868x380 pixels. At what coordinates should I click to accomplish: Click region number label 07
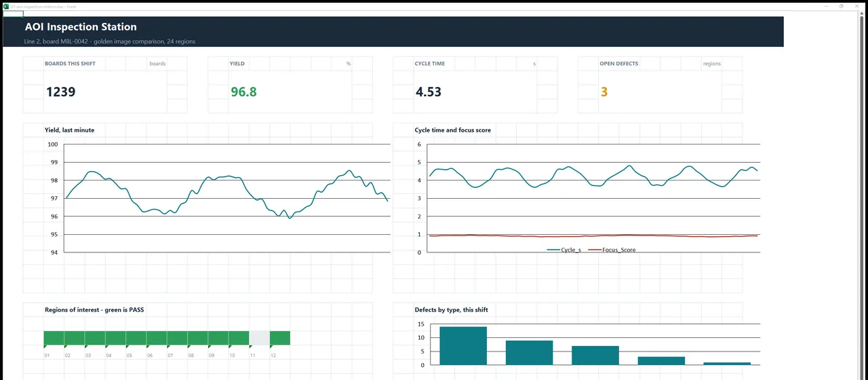(170, 356)
